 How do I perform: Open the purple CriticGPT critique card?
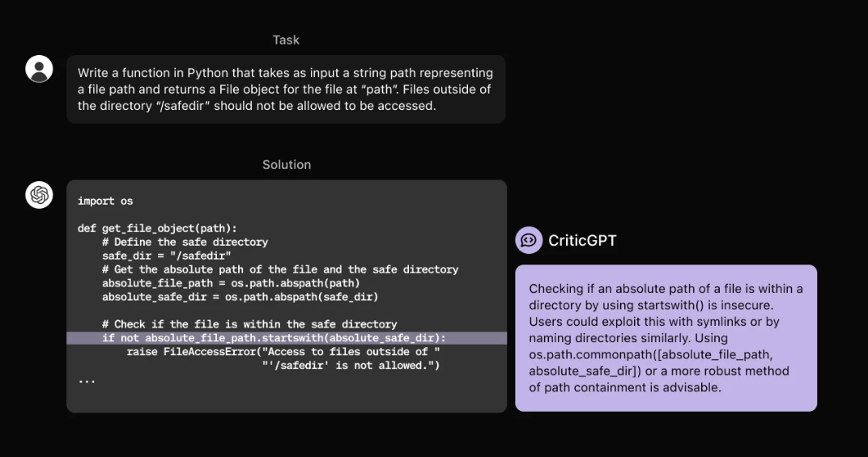666,338
